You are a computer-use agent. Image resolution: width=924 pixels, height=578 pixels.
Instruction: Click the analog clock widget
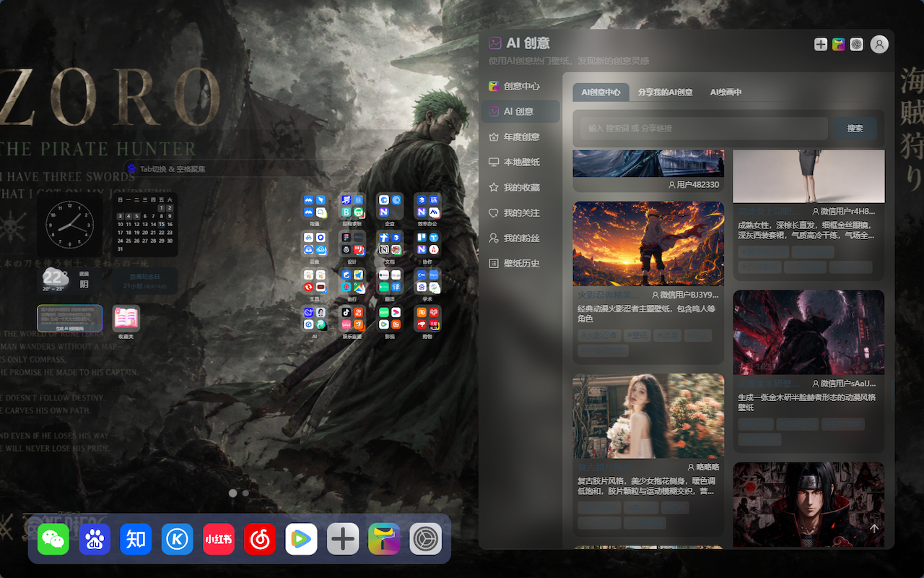[x=70, y=225]
